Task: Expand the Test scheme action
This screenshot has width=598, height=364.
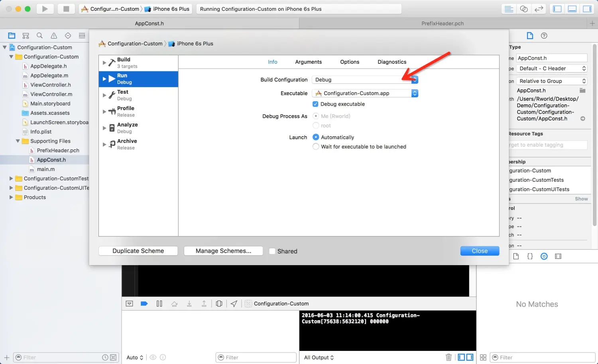Action: (x=104, y=95)
